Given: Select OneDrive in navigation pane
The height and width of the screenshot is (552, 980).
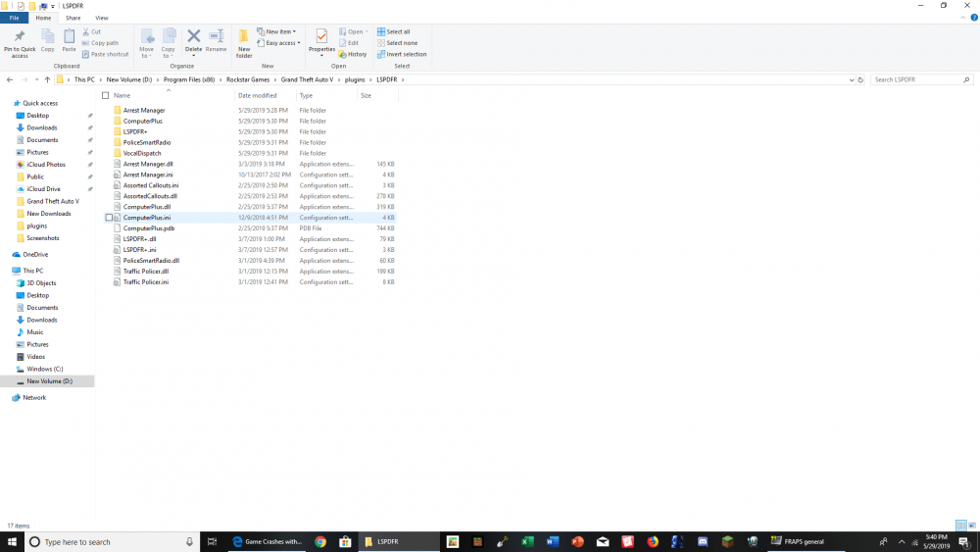Looking at the screenshot, I should pos(35,255).
